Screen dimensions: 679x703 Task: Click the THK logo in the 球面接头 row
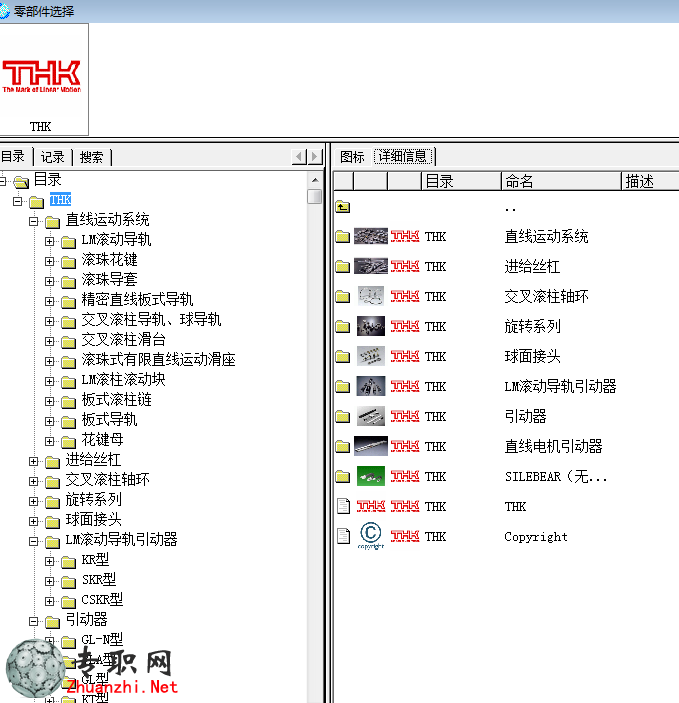click(x=405, y=356)
